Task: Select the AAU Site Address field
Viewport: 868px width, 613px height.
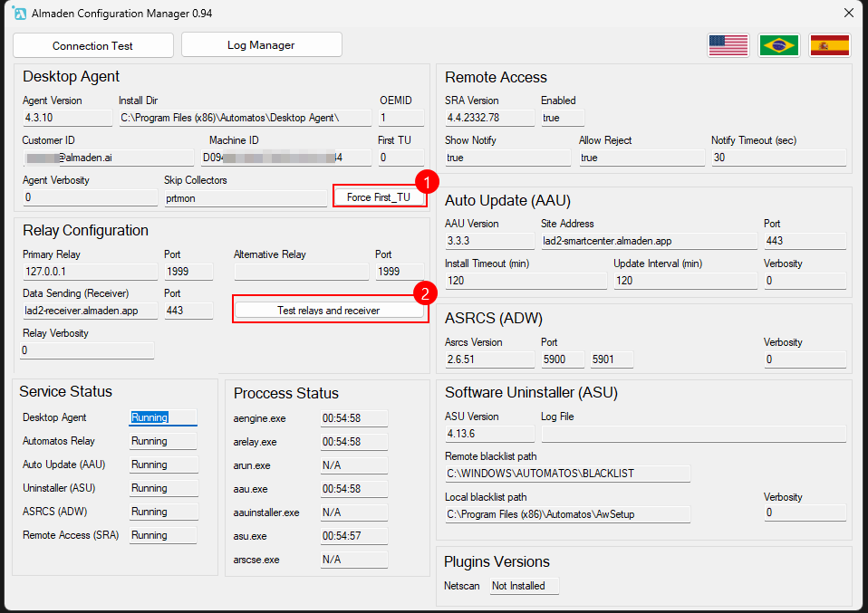Action: (649, 241)
